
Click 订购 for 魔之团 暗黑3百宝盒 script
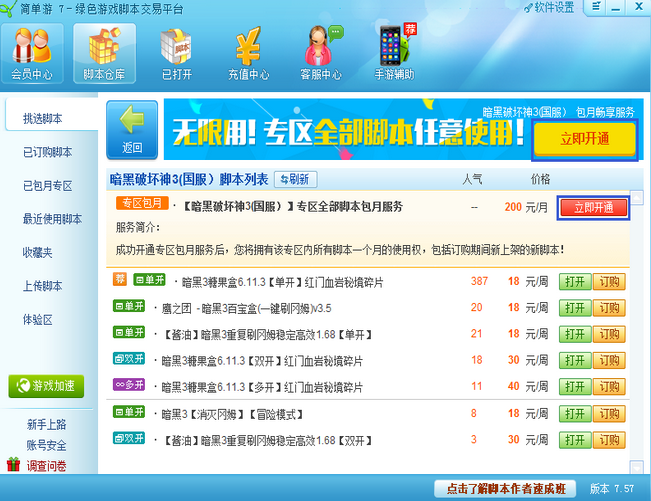(x=608, y=308)
